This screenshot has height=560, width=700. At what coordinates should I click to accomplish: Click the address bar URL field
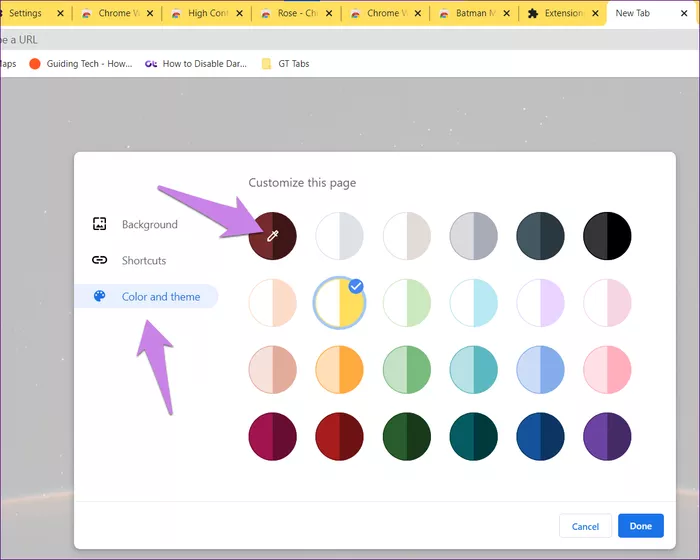[350, 40]
